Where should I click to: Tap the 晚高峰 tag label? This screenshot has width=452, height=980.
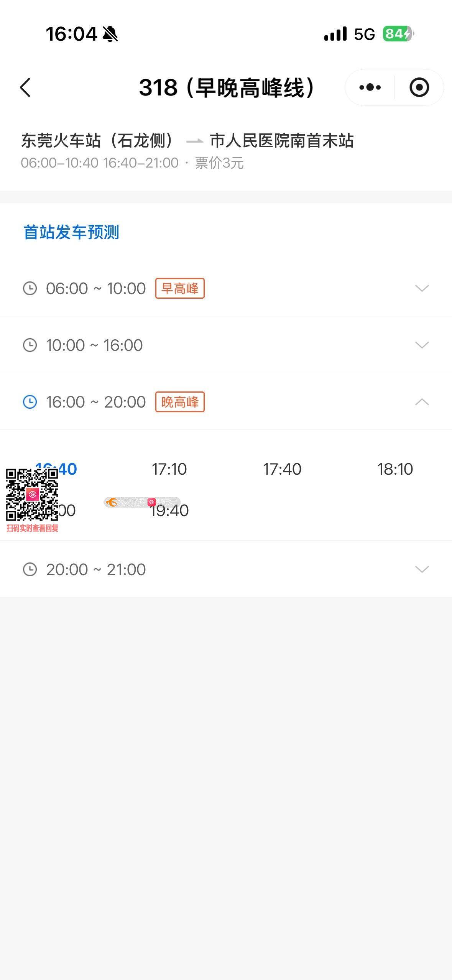(180, 402)
